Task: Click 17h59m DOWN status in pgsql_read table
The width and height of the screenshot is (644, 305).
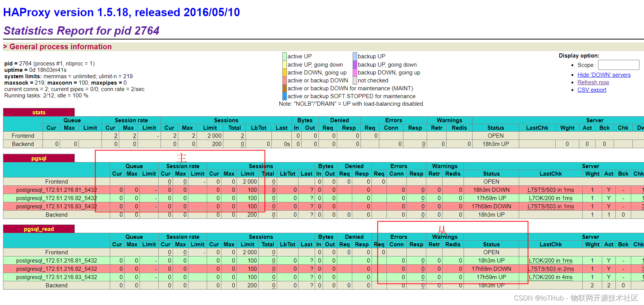Action: pyautogui.click(x=491, y=269)
